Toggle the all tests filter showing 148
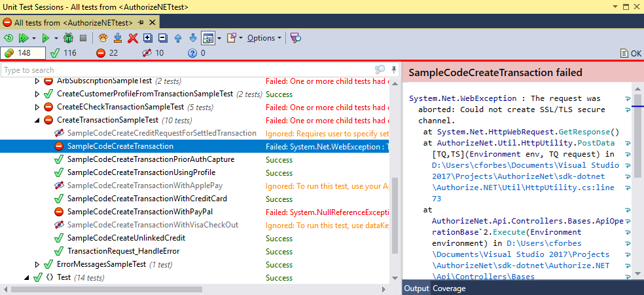 point(23,53)
